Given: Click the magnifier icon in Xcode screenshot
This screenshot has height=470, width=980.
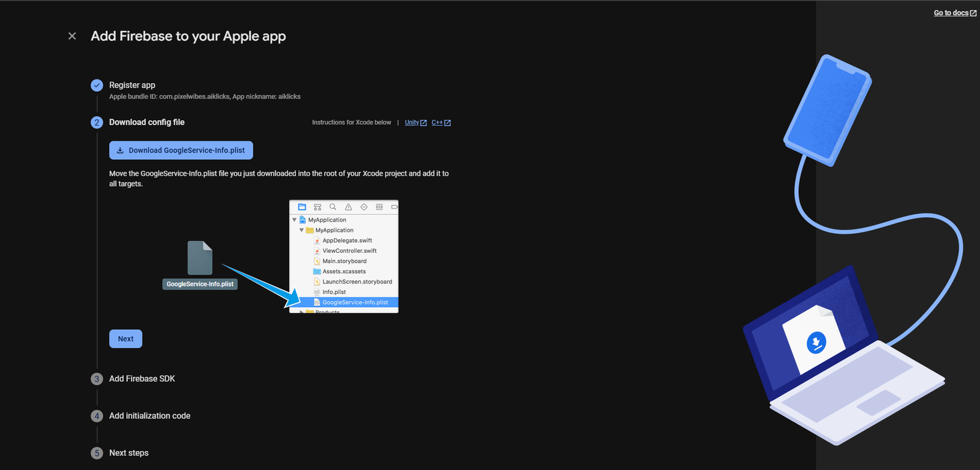Looking at the screenshot, I should point(333,207).
